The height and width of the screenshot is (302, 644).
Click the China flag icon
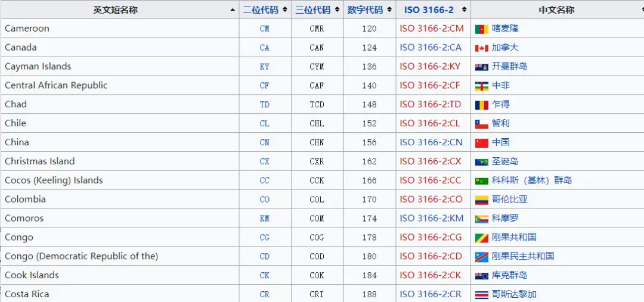(x=482, y=142)
